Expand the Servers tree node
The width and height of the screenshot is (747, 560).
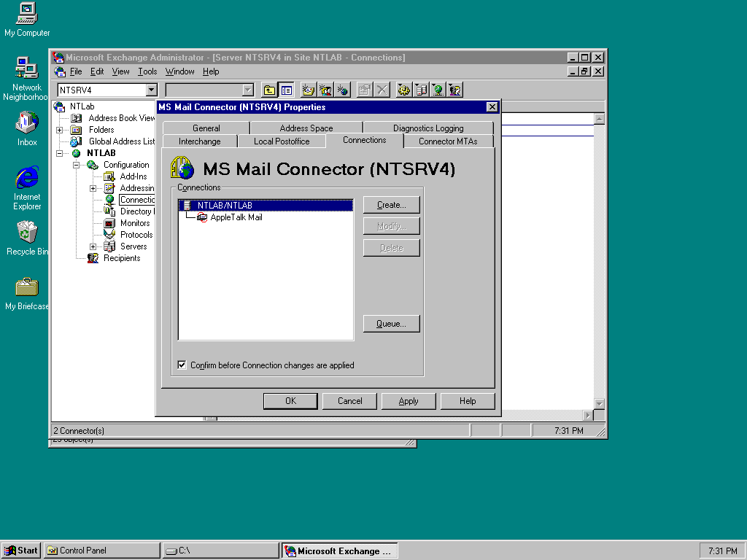[x=93, y=246]
